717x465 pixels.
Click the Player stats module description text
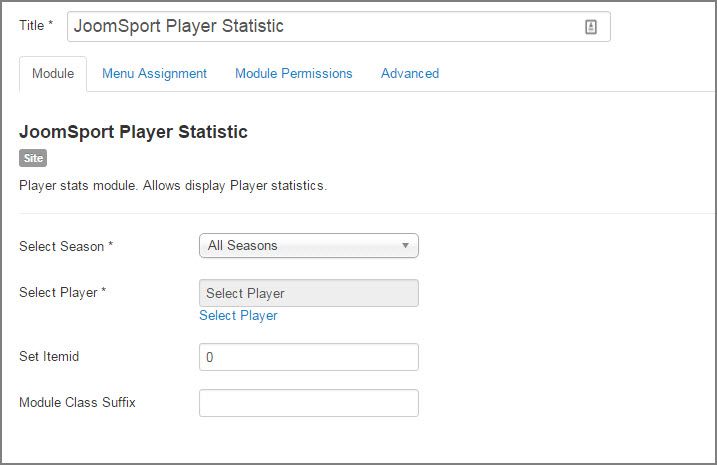(x=173, y=186)
